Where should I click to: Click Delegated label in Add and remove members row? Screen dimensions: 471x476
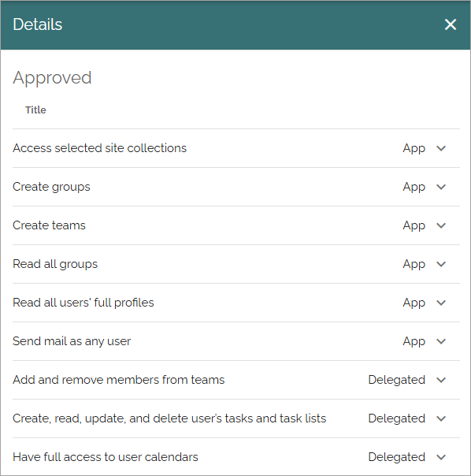pyautogui.click(x=397, y=380)
